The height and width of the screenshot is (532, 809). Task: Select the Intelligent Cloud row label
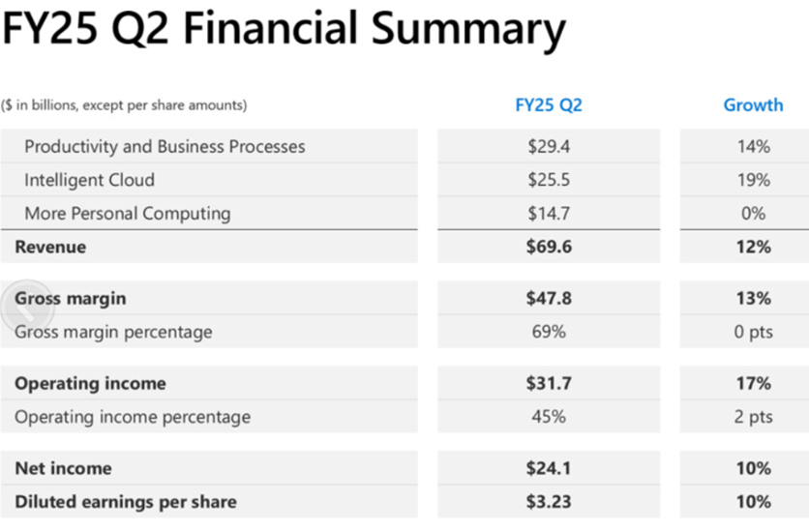(89, 180)
